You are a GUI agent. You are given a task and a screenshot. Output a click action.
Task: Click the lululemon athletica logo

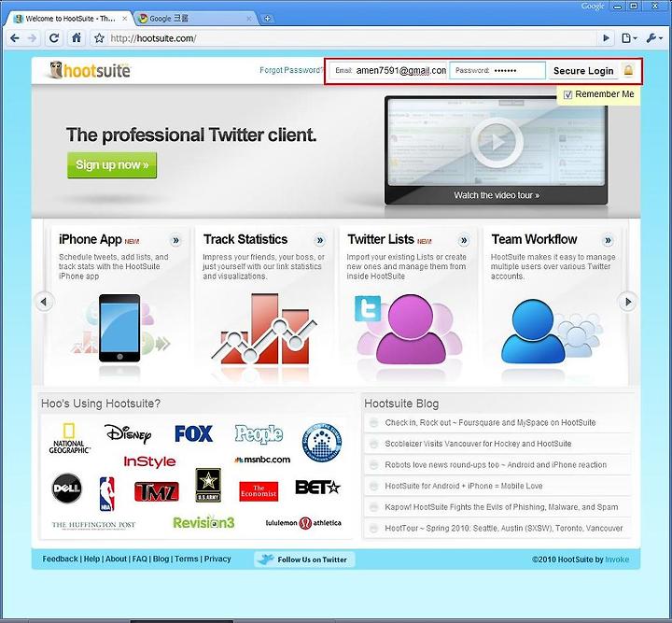pyautogui.click(x=303, y=523)
